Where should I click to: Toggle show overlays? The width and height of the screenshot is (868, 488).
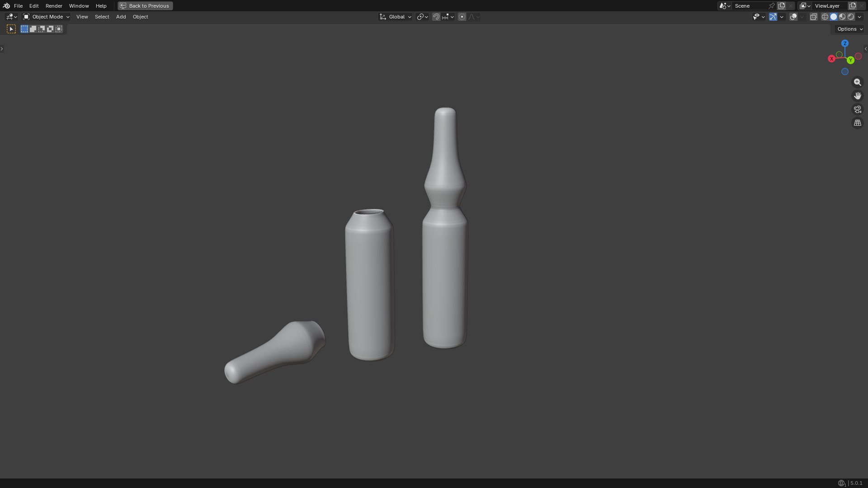coord(793,17)
